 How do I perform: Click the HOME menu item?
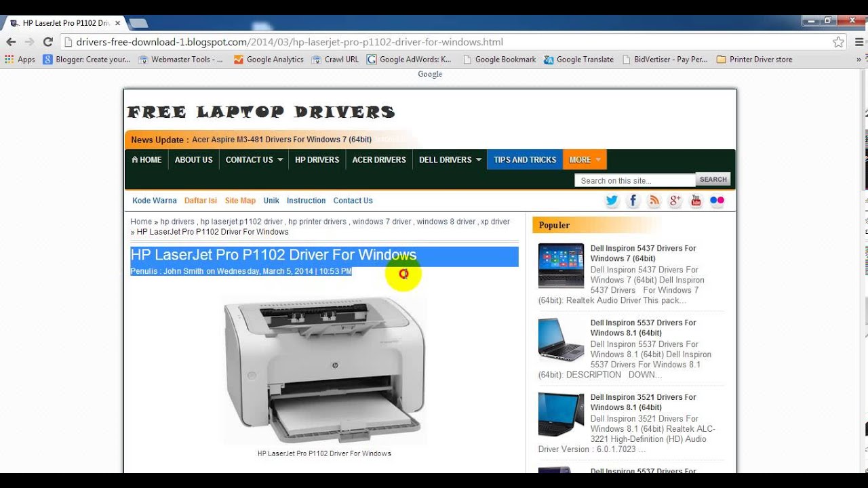(146, 160)
